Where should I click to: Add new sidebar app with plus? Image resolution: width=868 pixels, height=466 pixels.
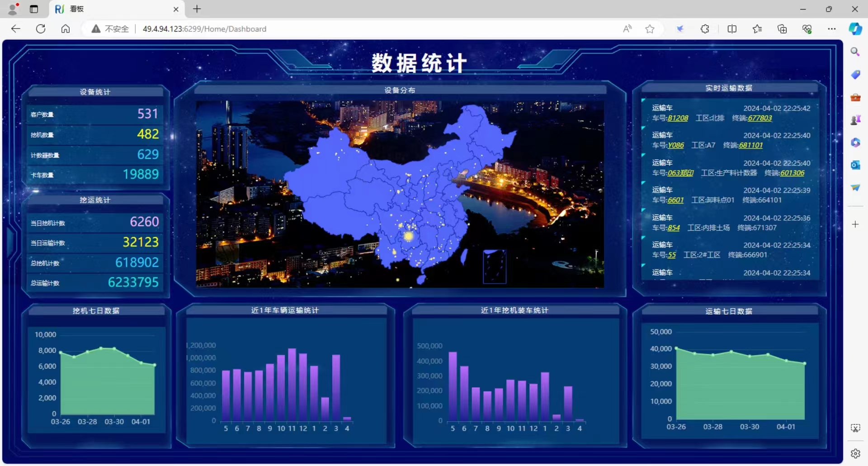855,224
